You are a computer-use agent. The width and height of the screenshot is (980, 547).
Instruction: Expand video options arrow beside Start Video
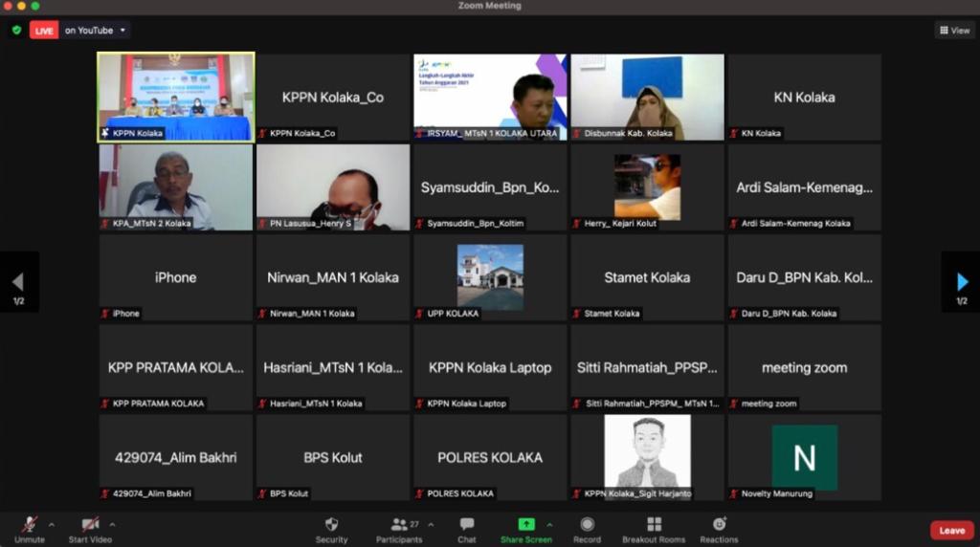pos(112,524)
